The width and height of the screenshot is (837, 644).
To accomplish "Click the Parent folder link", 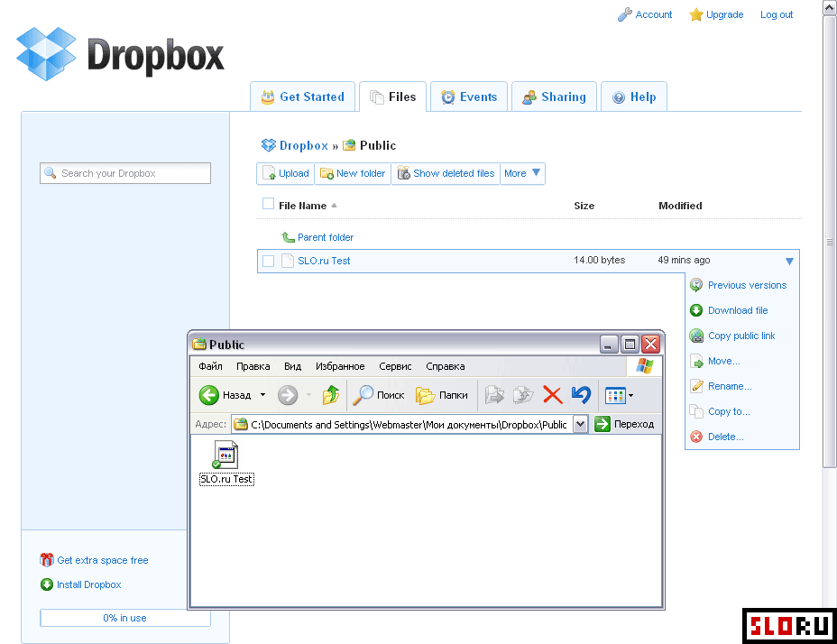I will pos(326,237).
